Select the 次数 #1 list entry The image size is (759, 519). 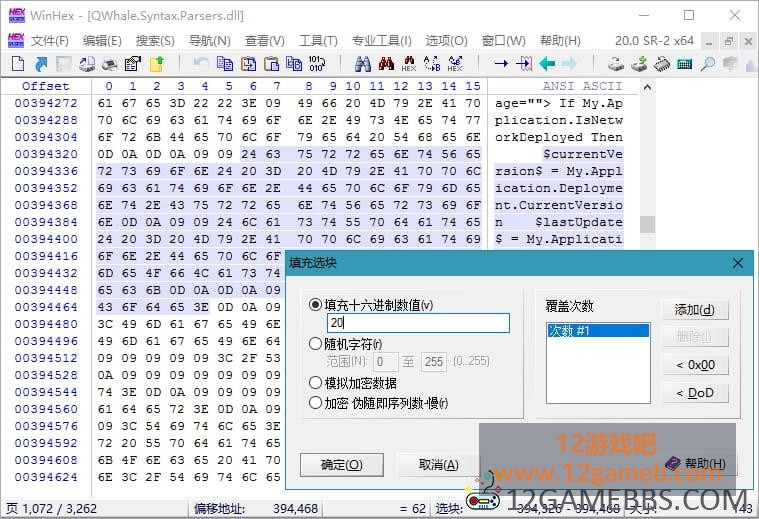click(598, 331)
